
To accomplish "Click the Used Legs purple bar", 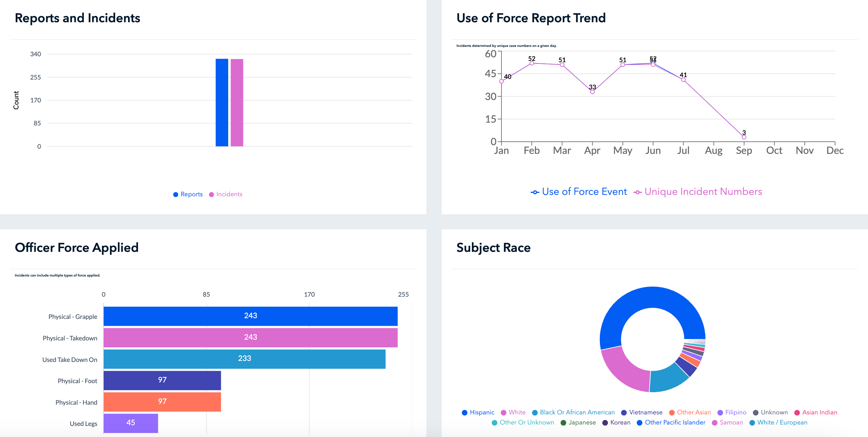I will click(131, 423).
